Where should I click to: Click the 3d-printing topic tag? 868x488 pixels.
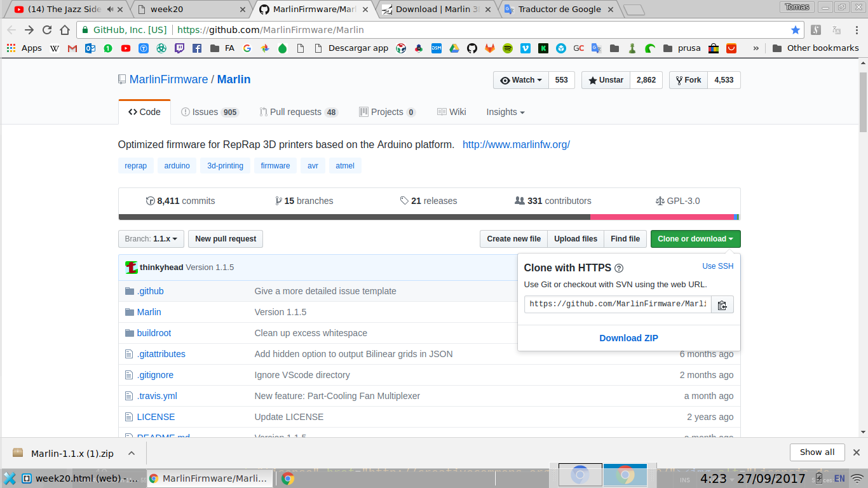point(226,166)
